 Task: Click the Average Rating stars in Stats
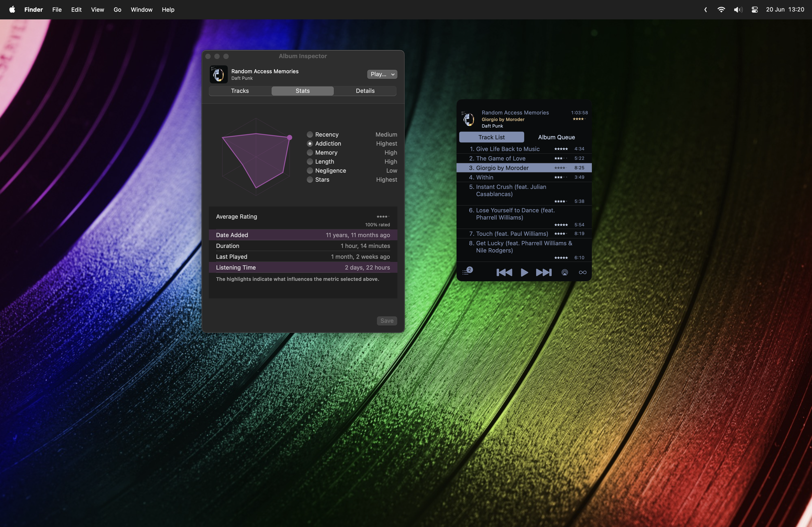(x=383, y=217)
